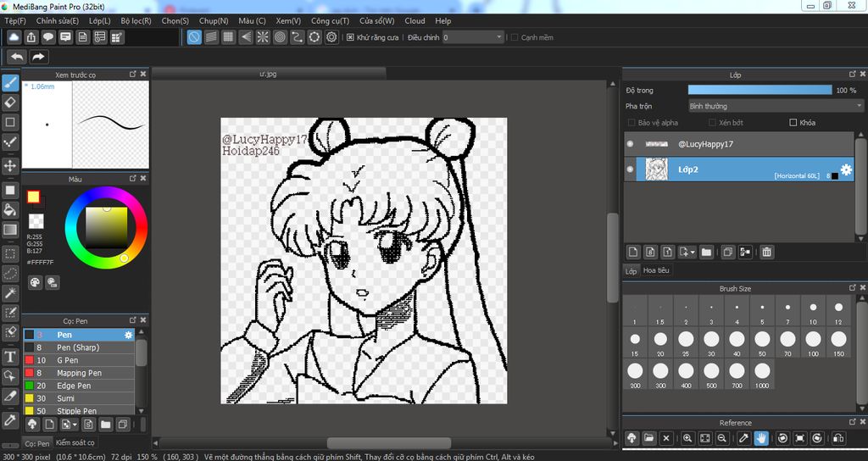Select the Sumi brush
This screenshot has height=461, width=868.
[78, 398]
